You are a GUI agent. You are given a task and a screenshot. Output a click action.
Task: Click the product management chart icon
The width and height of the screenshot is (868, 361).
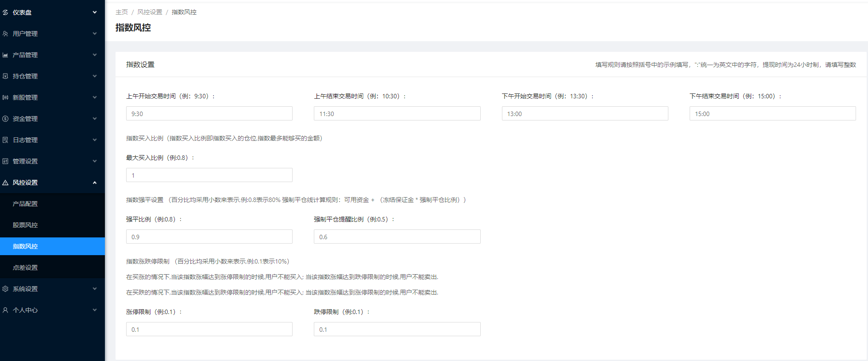pyautogui.click(x=5, y=55)
